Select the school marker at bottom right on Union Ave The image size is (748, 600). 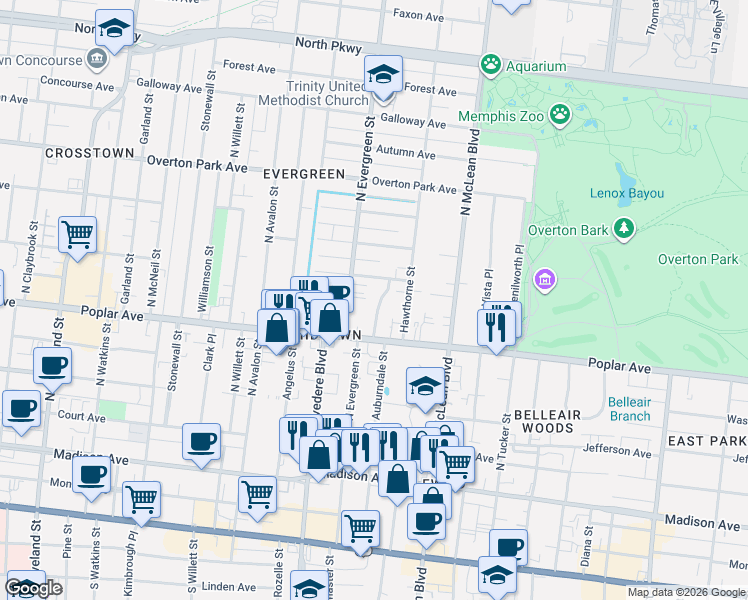click(x=498, y=575)
